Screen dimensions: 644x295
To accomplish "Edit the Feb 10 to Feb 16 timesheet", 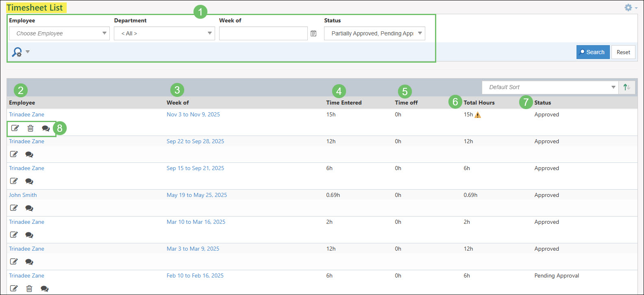I will (x=14, y=288).
